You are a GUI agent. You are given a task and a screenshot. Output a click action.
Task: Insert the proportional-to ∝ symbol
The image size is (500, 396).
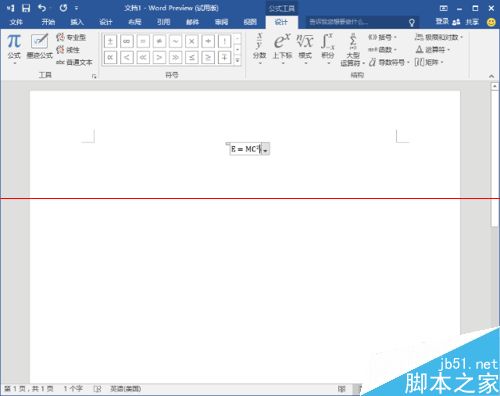(110, 57)
